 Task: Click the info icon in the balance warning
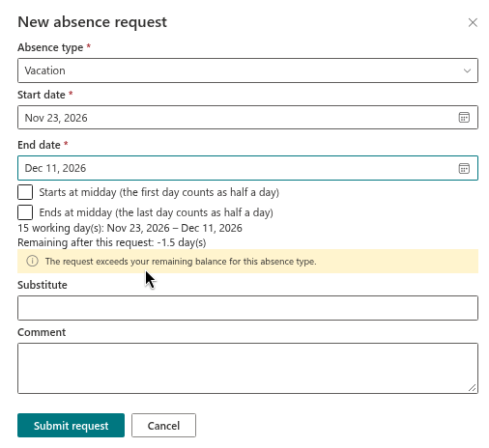32,261
